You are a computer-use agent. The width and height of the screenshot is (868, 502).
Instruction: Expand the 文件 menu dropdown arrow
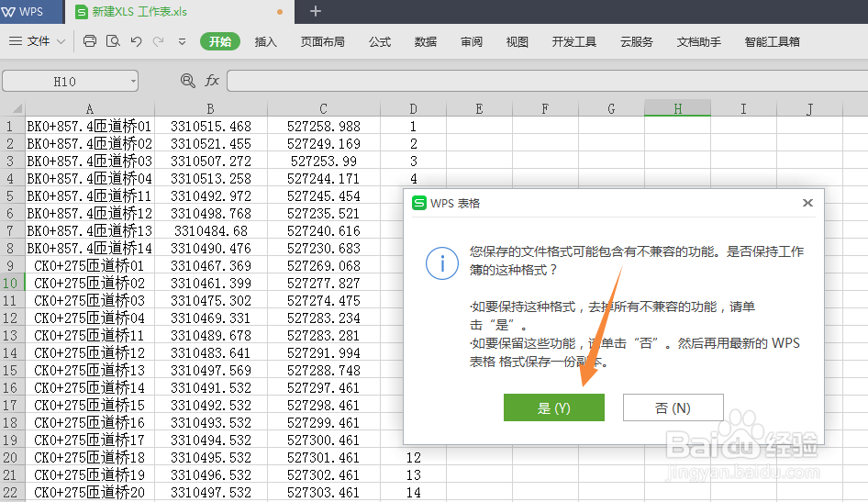61,41
